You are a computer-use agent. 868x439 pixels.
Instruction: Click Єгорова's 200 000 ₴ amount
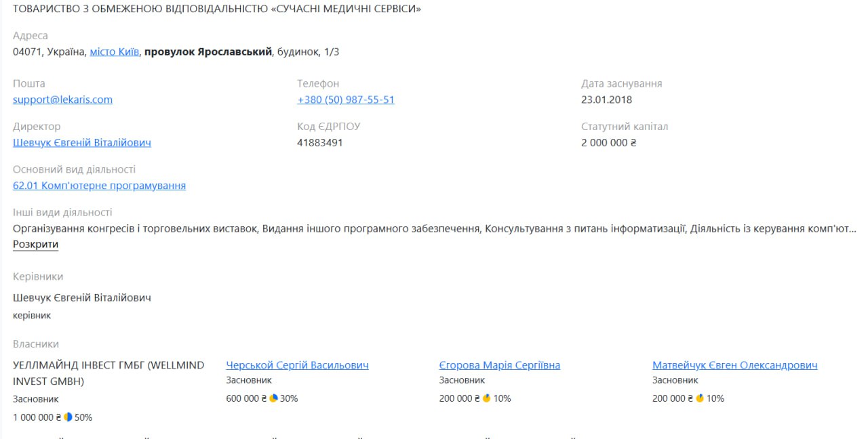[x=460, y=398]
